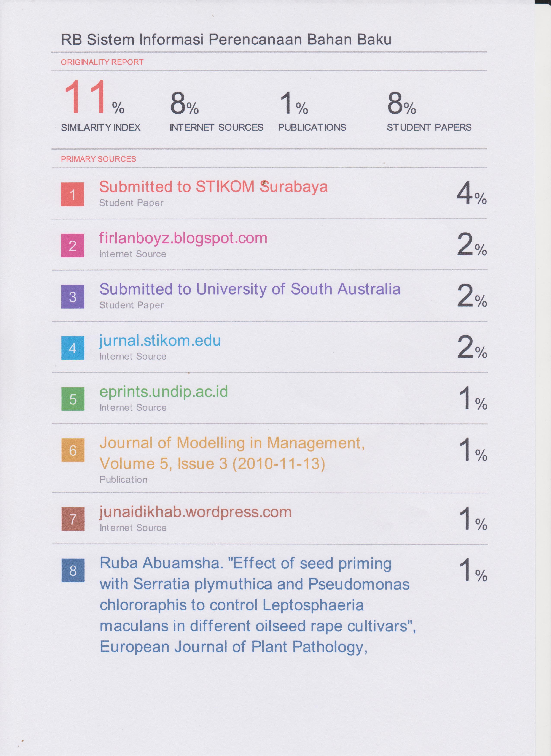Click the orange source number 6 badge
This screenshot has height=756, width=551.
(x=73, y=450)
